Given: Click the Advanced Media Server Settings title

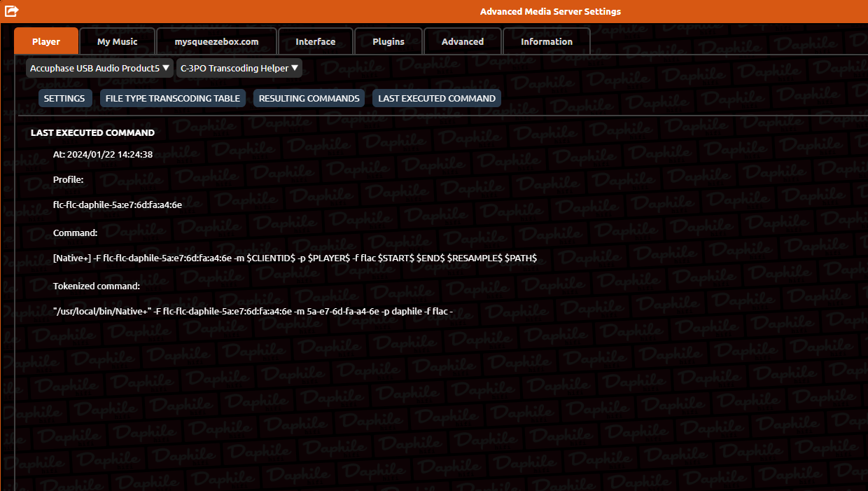Looking at the screenshot, I should (x=550, y=11).
